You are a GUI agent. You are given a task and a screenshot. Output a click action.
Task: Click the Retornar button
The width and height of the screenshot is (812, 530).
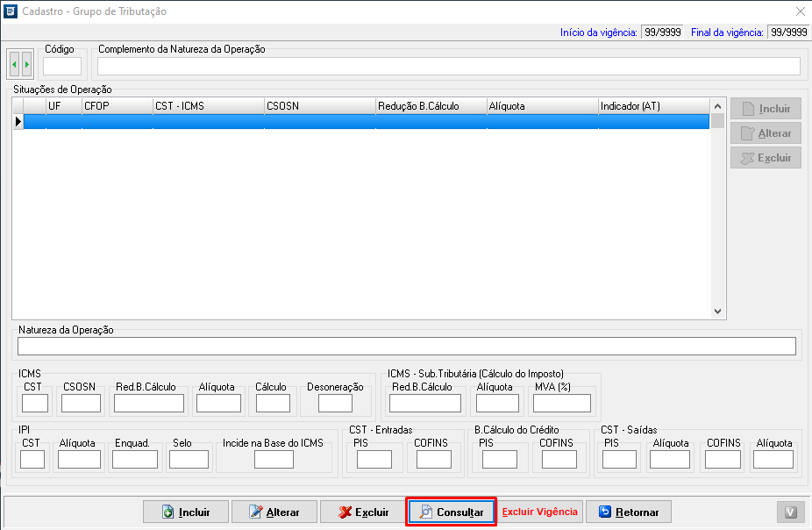pos(628,512)
